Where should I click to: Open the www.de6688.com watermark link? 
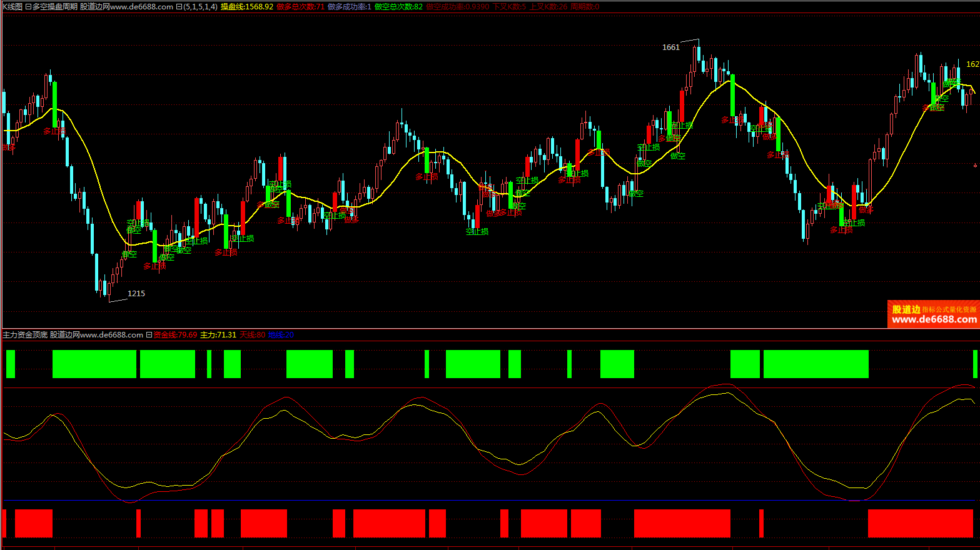click(934, 320)
